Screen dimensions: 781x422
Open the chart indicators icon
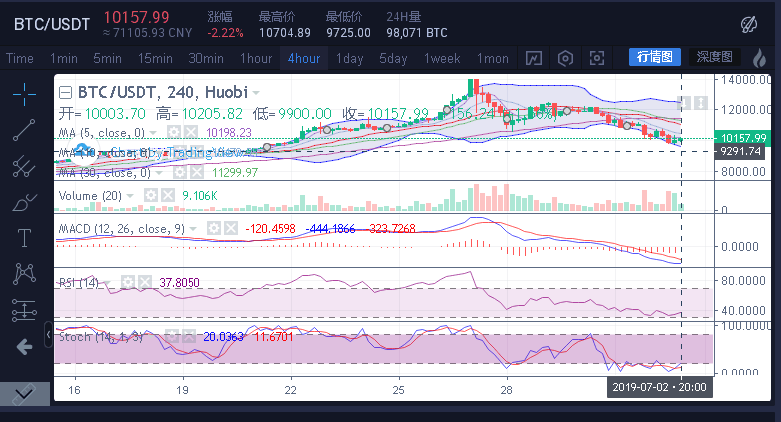pyautogui.click(x=533, y=58)
